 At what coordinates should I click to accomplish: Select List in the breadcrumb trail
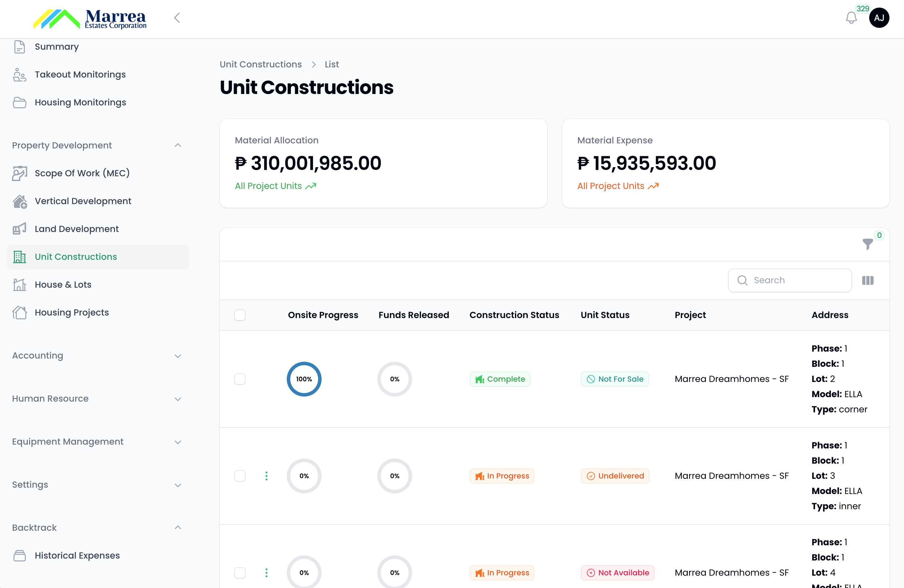331,64
